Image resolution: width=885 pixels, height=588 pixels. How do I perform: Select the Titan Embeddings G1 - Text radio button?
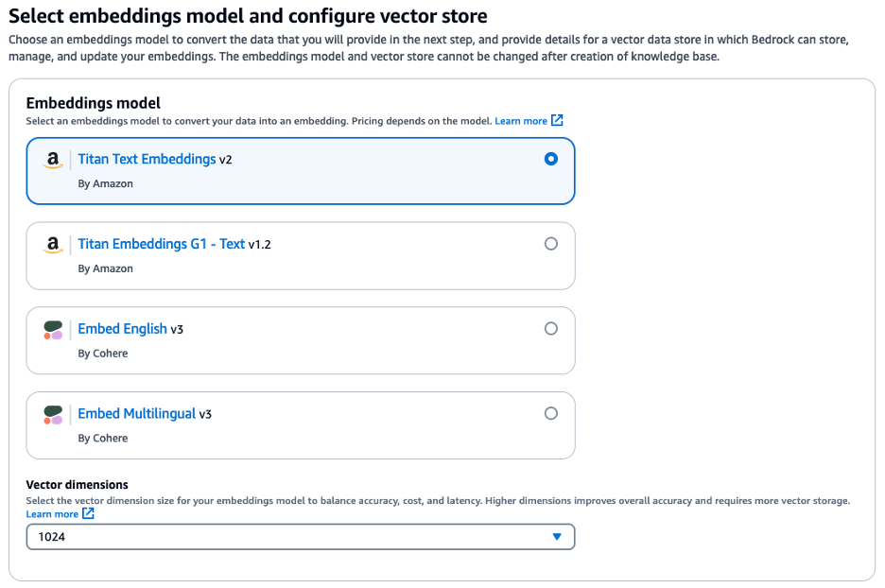coord(551,243)
